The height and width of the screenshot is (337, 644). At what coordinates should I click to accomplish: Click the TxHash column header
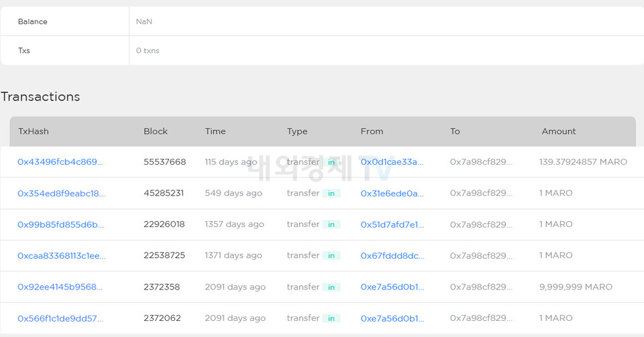pyautogui.click(x=34, y=131)
